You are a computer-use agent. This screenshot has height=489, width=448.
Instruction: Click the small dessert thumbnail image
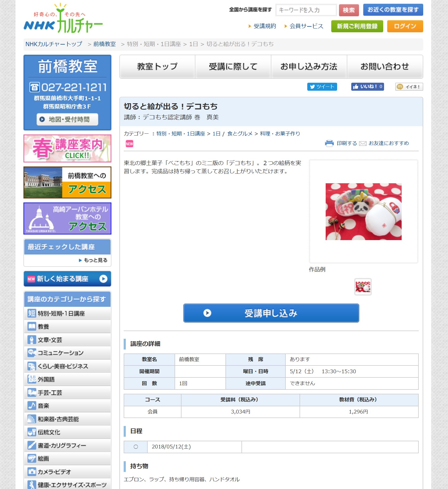pos(363,287)
